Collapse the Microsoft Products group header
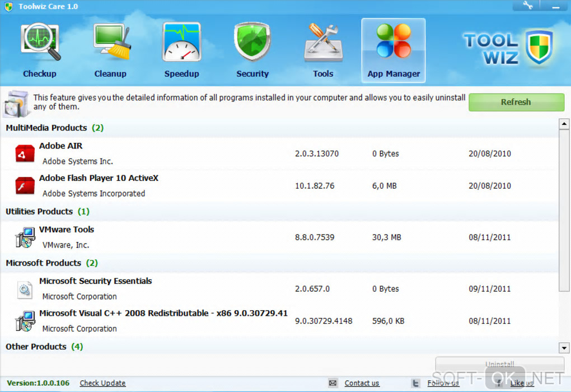Screen dimensions: 571x392 pos(280,263)
